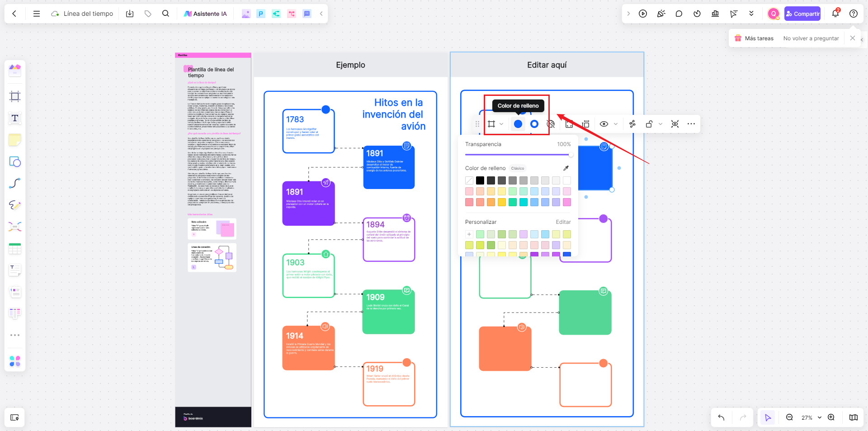Open the tag label icon
The height and width of the screenshot is (431, 868).
point(148,14)
